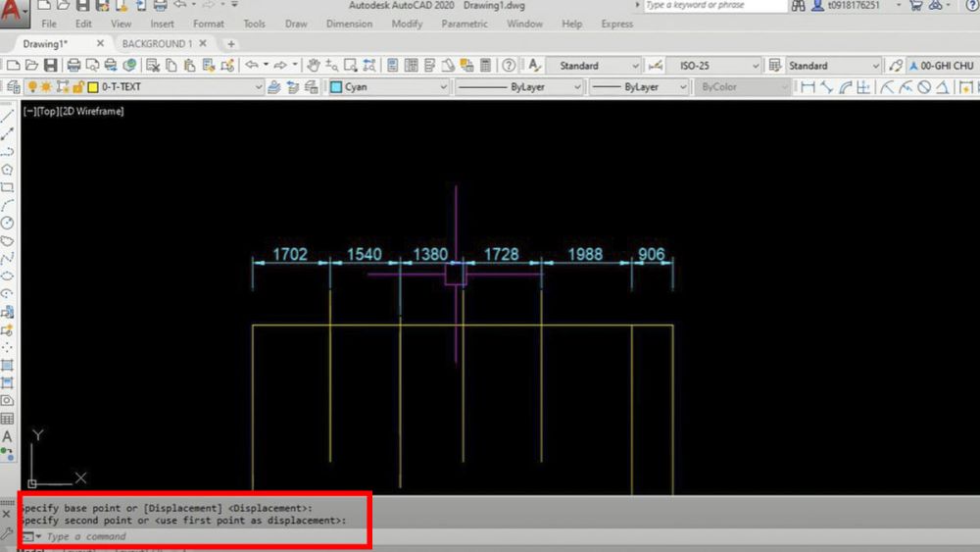Viewport: 980px width, 552px height.
Task: Toggle viewport freeze icon for 0-T-TEXT layer
Action: pos(63,87)
